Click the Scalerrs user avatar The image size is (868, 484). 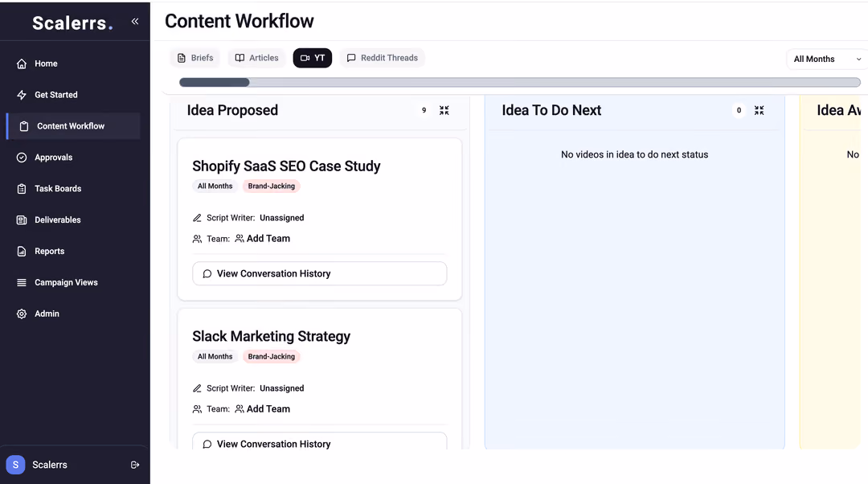[15, 465]
